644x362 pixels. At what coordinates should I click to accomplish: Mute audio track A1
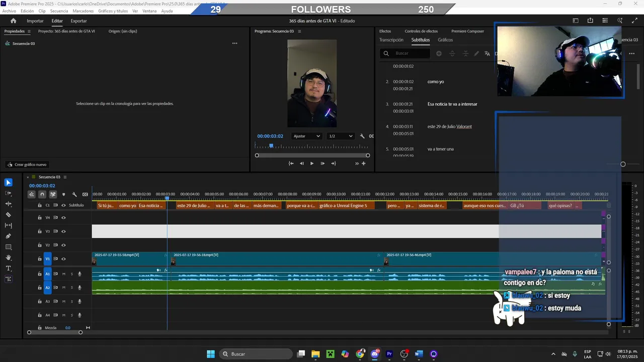point(64,274)
